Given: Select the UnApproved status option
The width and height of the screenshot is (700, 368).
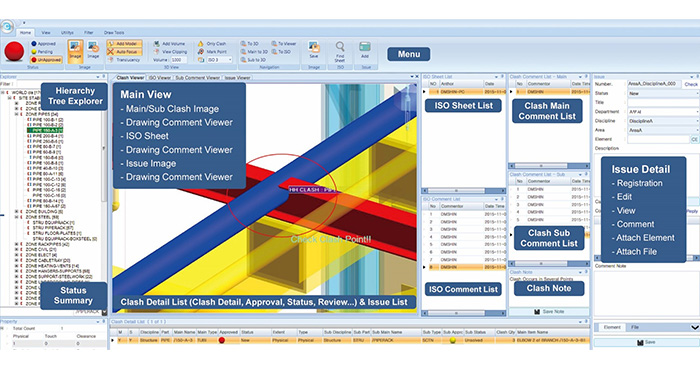Looking at the screenshot, I should click(46, 60).
